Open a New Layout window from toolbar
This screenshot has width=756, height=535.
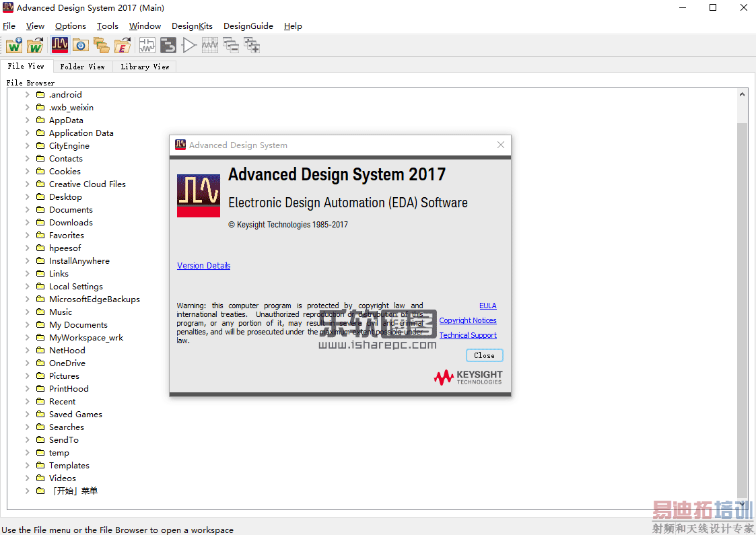168,45
